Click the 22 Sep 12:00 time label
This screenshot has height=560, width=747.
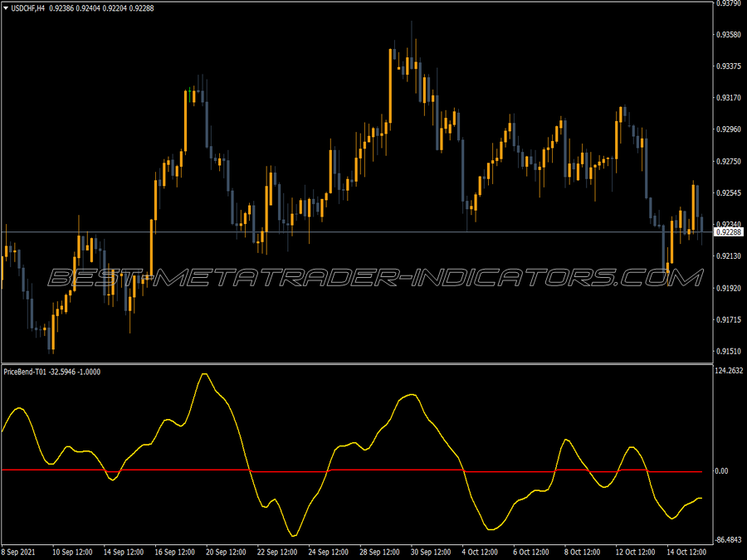[x=277, y=553]
